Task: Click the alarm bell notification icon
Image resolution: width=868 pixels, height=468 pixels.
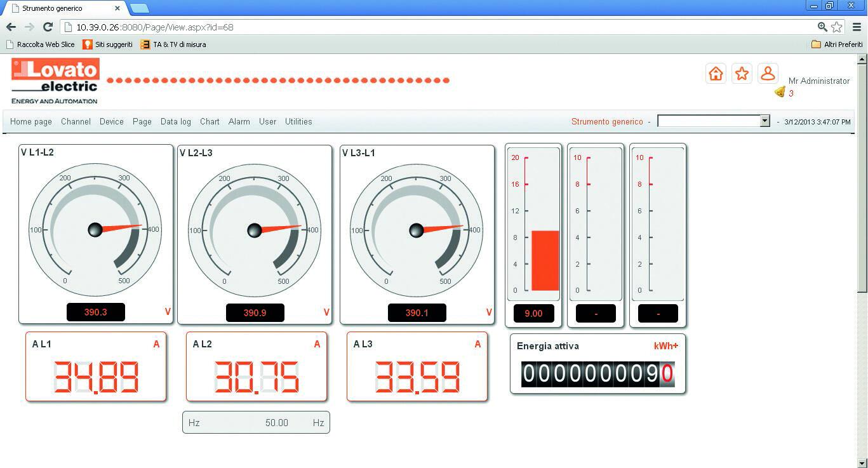Action: [780, 93]
